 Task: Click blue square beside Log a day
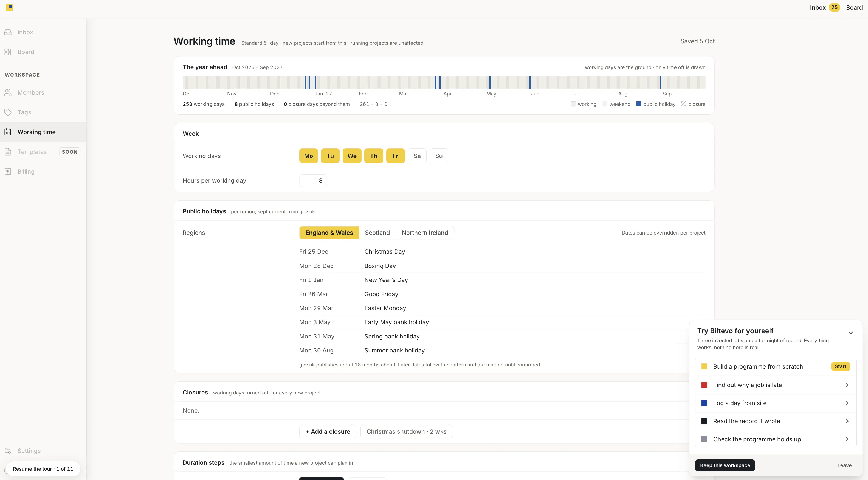(x=704, y=403)
